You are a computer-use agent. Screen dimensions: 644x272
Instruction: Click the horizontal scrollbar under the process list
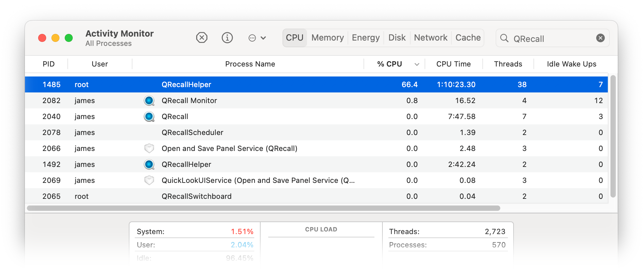pos(264,208)
